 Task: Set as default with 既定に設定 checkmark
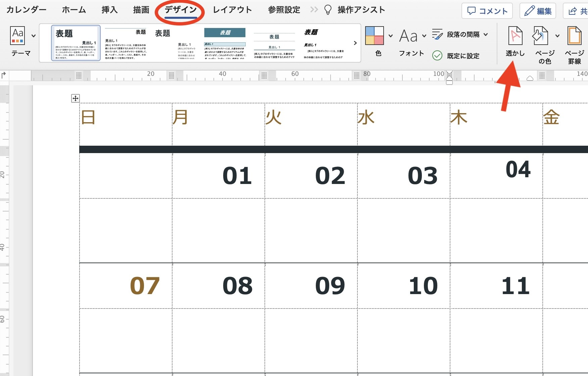[456, 56]
